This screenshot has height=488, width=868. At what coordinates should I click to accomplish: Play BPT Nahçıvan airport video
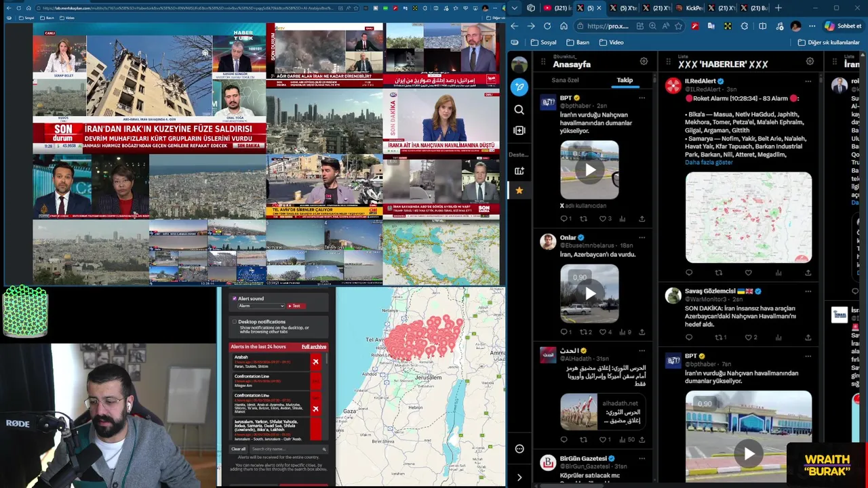click(589, 169)
